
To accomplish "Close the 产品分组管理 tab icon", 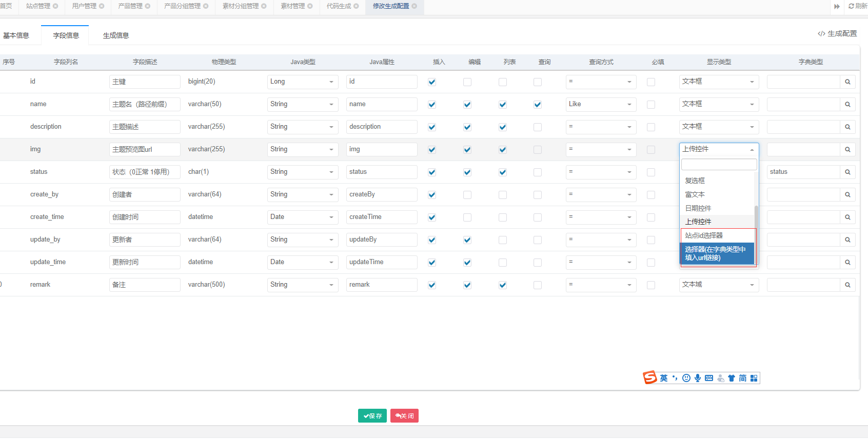I will (206, 6).
